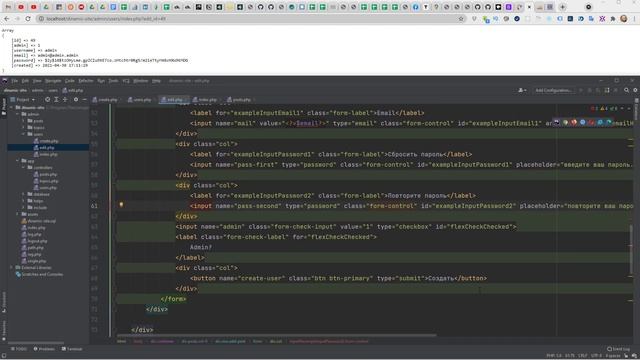Image resolution: width=640 pixels, height=360 pixels.
Task: Open the Refactor menu
Action: [x=86, y=81]
